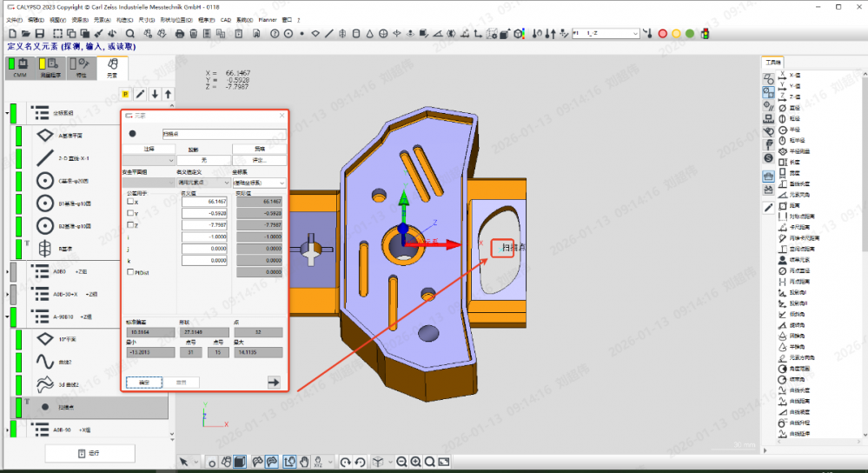Click the printer icon in toolbar
This screenshot has height=473, width=868.
(x=180, y=34)
